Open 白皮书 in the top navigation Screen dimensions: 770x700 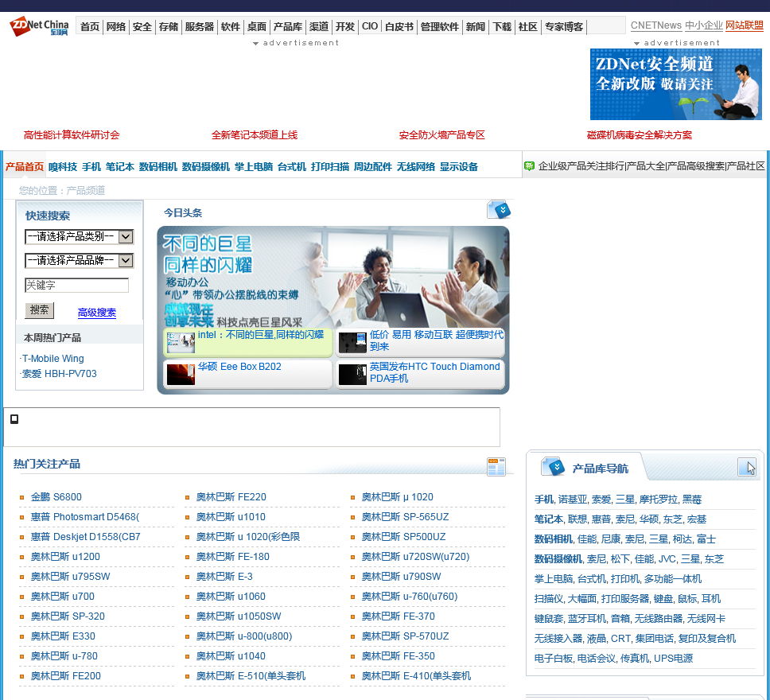(x=399, y=26)
